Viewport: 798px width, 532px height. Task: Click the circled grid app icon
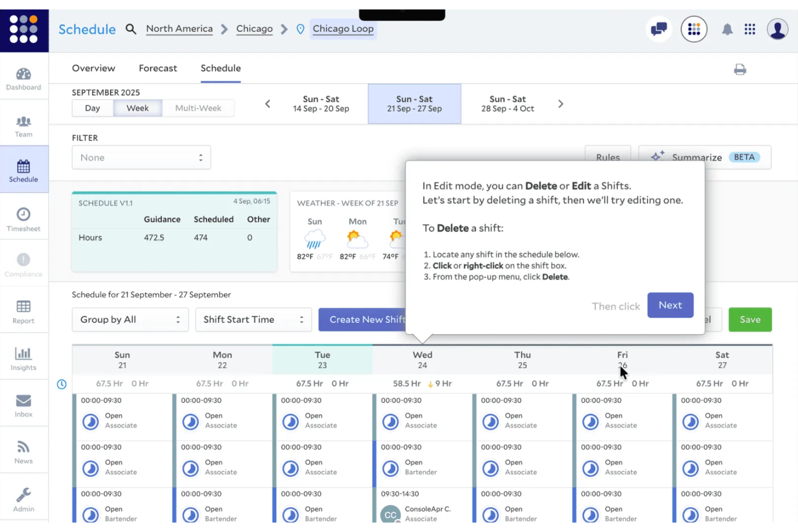(694, 29)
